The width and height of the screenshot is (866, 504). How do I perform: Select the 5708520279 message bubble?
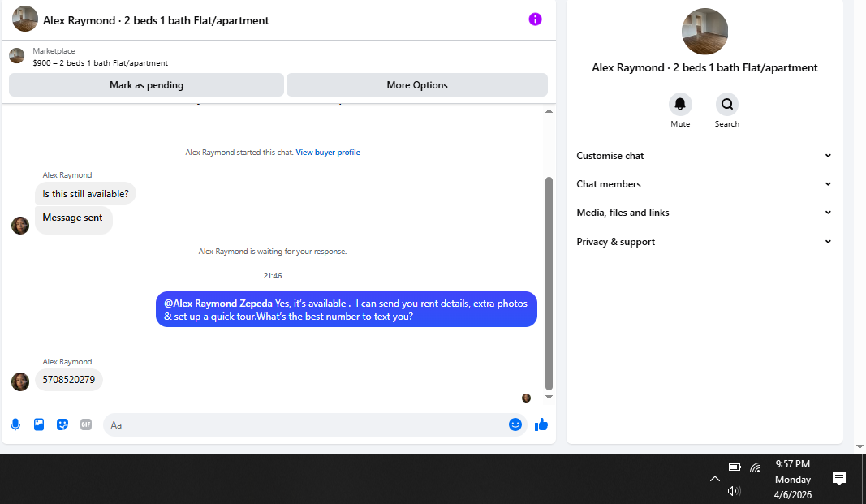(69, 380)
